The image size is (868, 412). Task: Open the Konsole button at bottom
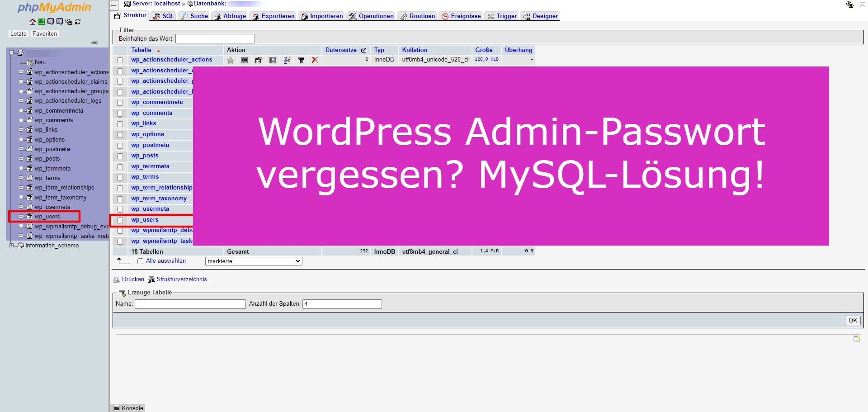tap(128, 408)
